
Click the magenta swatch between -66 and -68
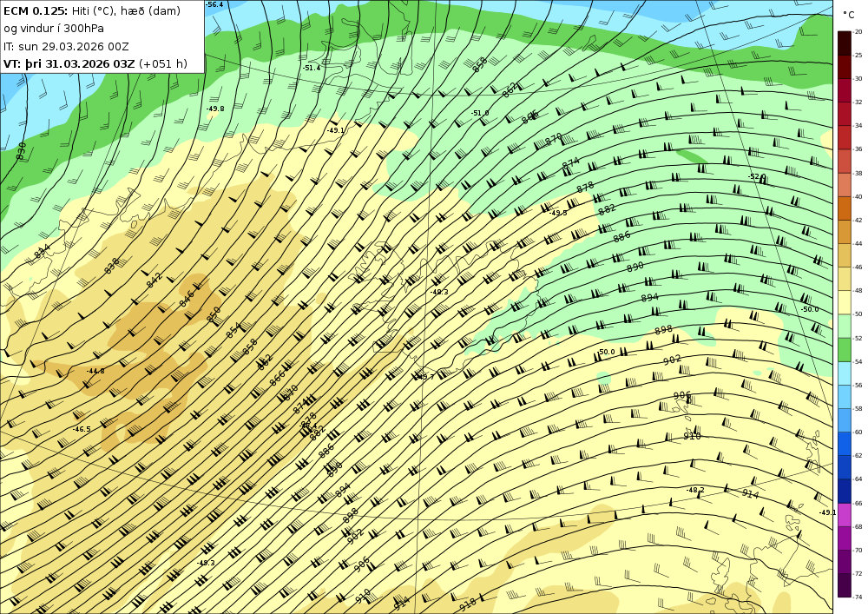(x=845, y=515)
